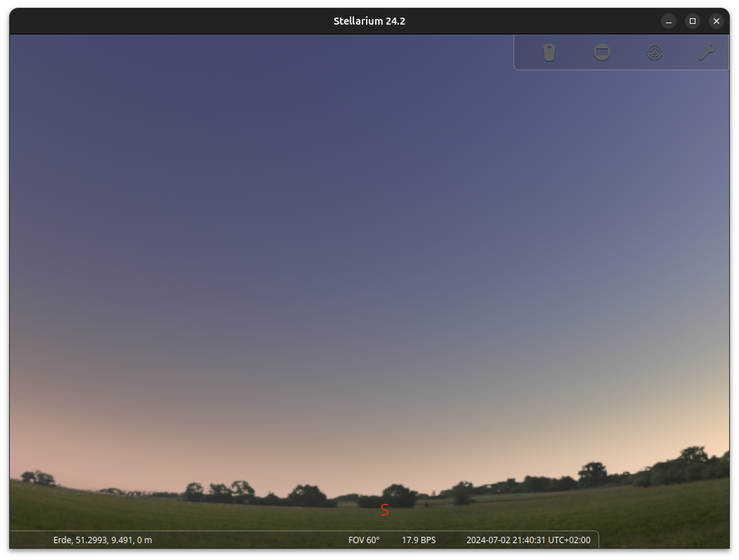Click the "Erde" planet name in status bar
Viewport: 739px width, 560px height.
tap(63, 540)
